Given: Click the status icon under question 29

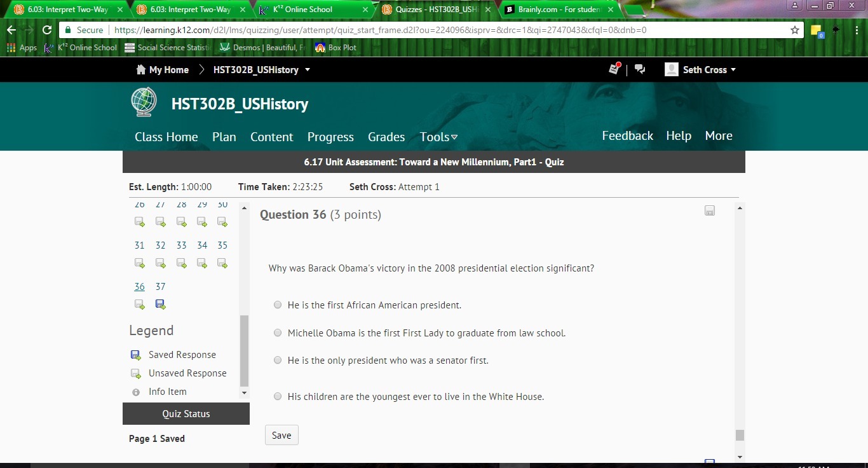Looking at the screenshot, I should tap(201, 222).
